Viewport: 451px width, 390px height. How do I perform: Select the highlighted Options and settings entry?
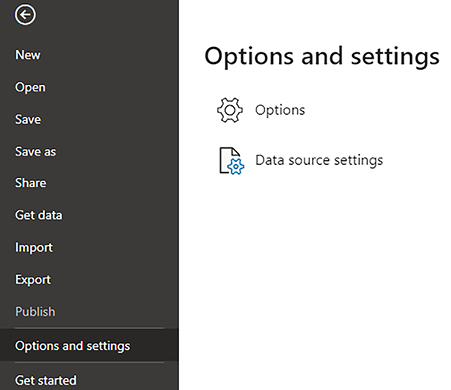pos(89,346)
